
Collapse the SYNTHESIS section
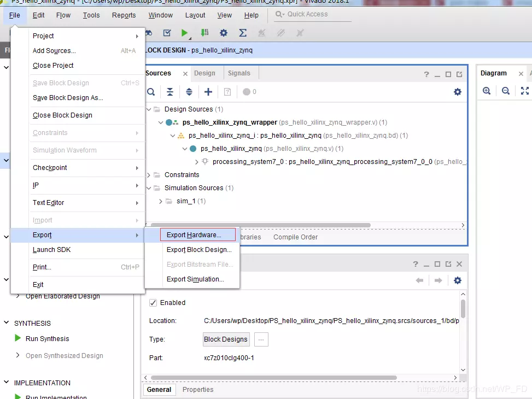tap(7, 322)
